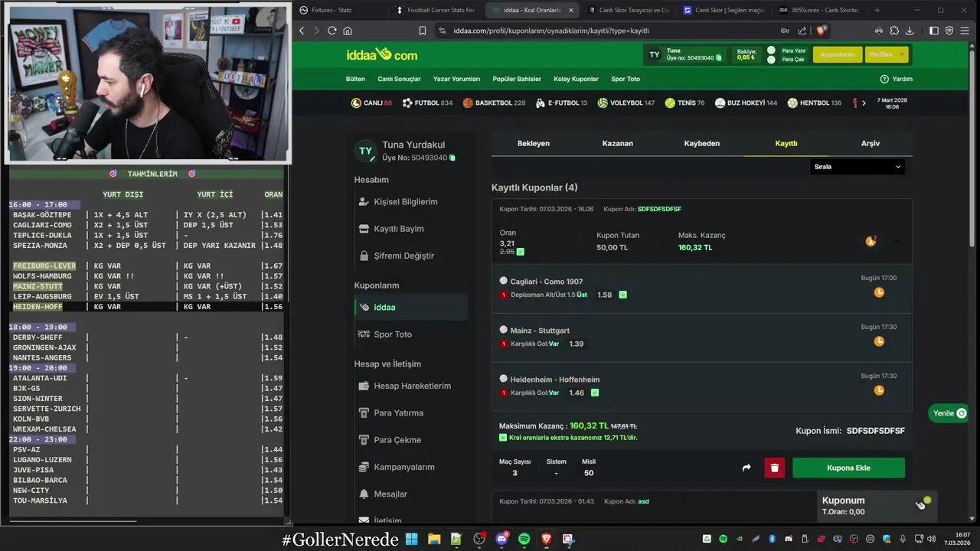Image resolution: width=980 pixels, height=551 pixels.
Task: Open the browser extensions puzzle icon
Action: [894, 31]
